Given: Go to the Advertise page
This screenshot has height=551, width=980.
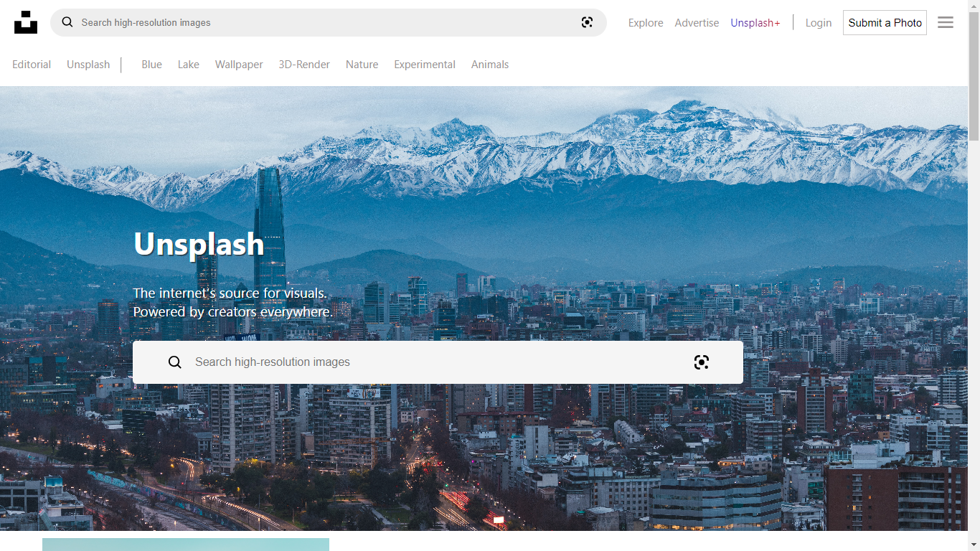Looking at the screenshot, I should click(697, 23).
